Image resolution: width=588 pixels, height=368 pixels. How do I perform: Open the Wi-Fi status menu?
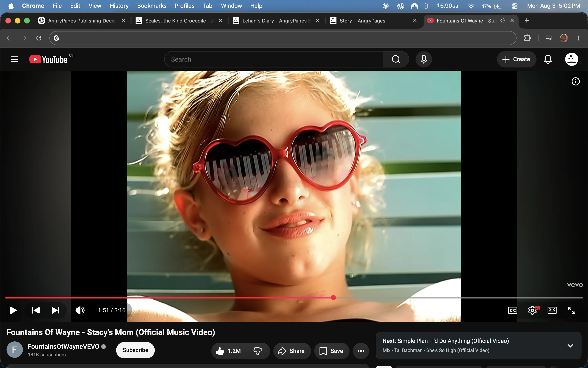[471, 6]
